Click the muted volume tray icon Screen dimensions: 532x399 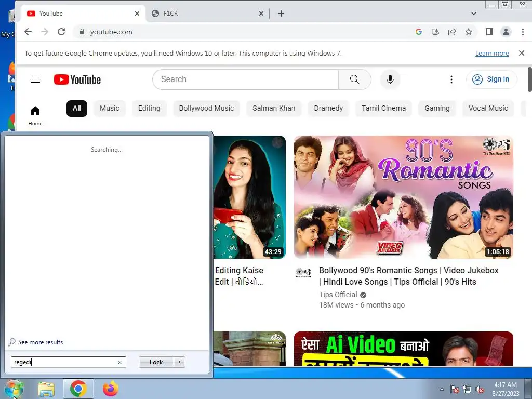[x=480, y=390]
